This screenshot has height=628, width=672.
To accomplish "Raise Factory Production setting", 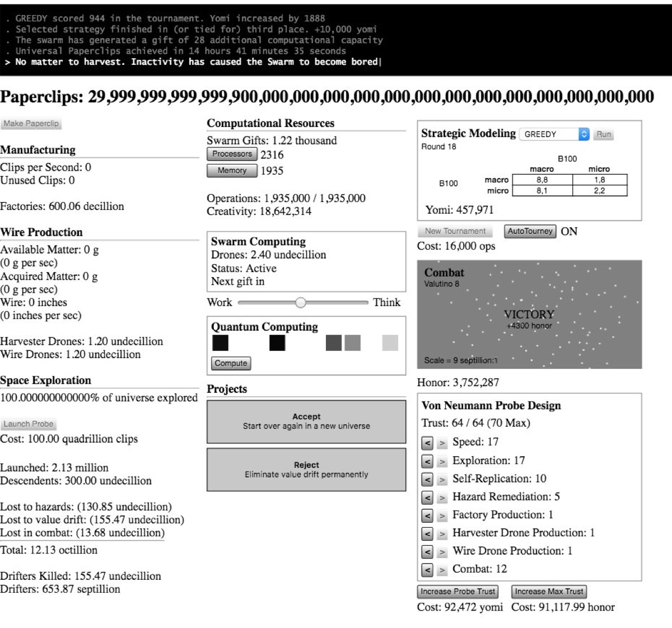I will click(x=442, y=516).
